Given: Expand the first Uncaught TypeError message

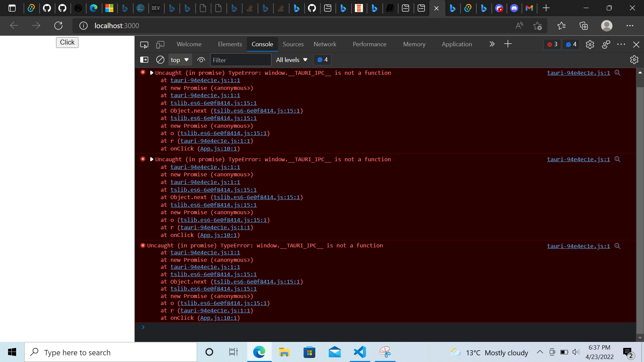Looking at the screenshot, I should click(152, 73).
